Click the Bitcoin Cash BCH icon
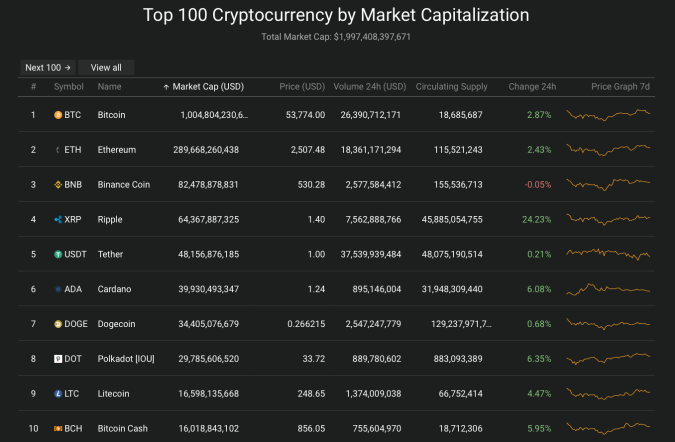This screenshot has height=442, width=675. coord(58,429)
